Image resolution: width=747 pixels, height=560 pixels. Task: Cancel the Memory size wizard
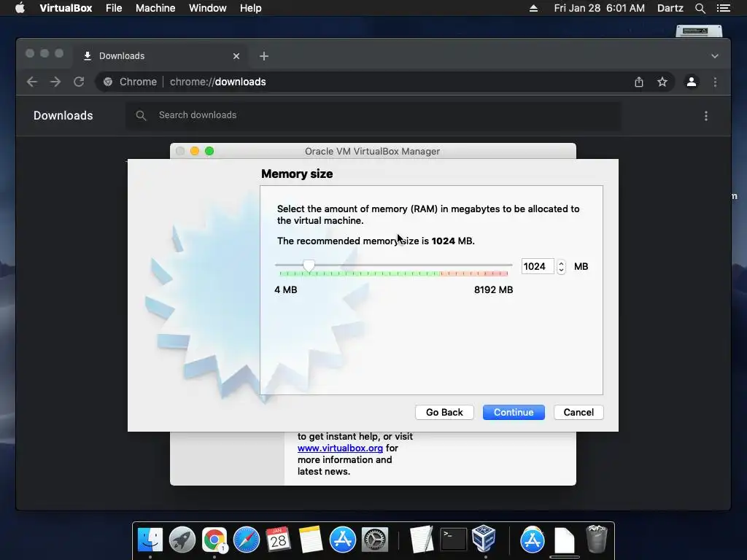(x=578, y=413)
